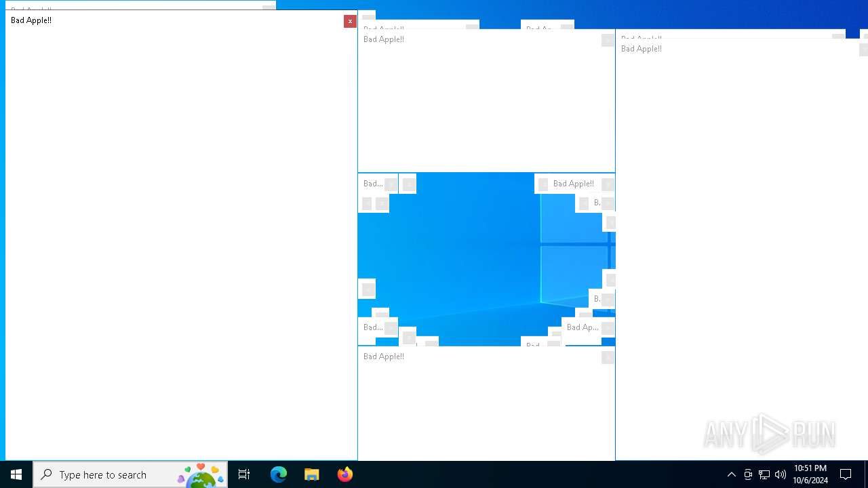This screenshot has height=488, width=868.
Task: Open the volume control icon
Action: coord(781,474)
